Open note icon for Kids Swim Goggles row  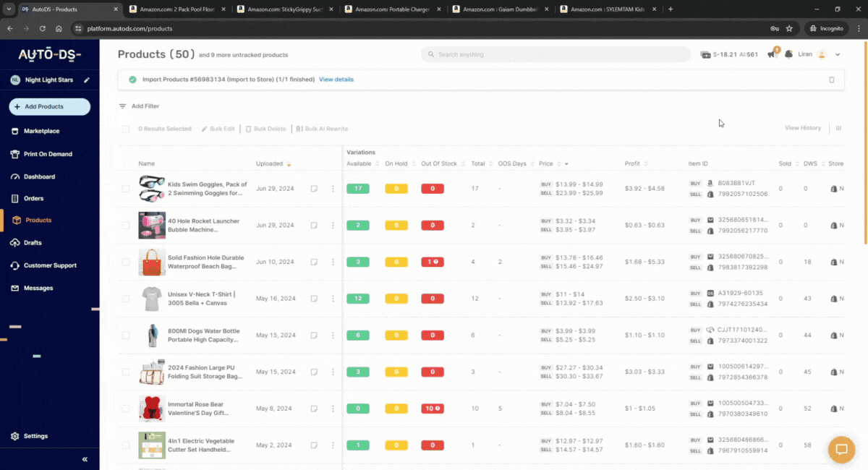(314, 189)
